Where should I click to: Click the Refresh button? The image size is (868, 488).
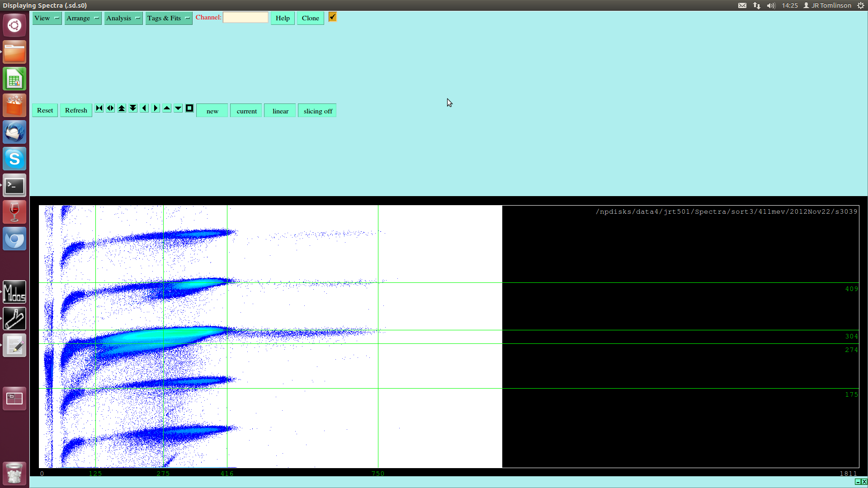click(76, 110)
